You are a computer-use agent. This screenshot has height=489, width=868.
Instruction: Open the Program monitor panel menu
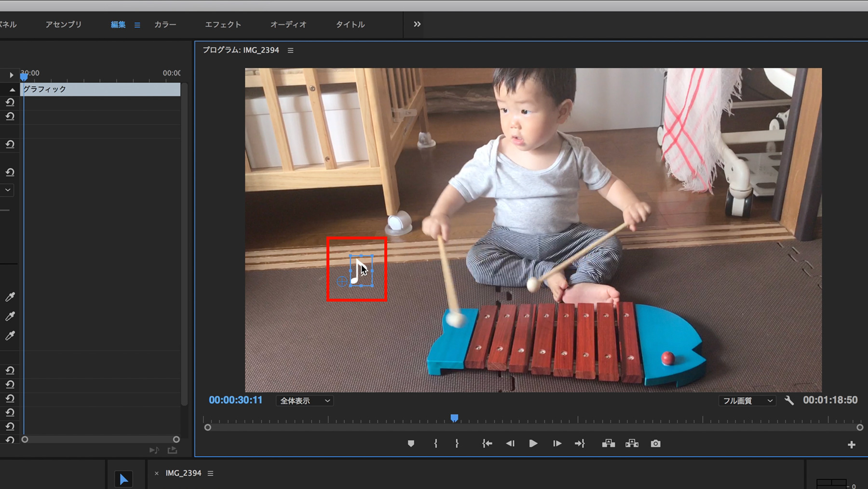290,50
